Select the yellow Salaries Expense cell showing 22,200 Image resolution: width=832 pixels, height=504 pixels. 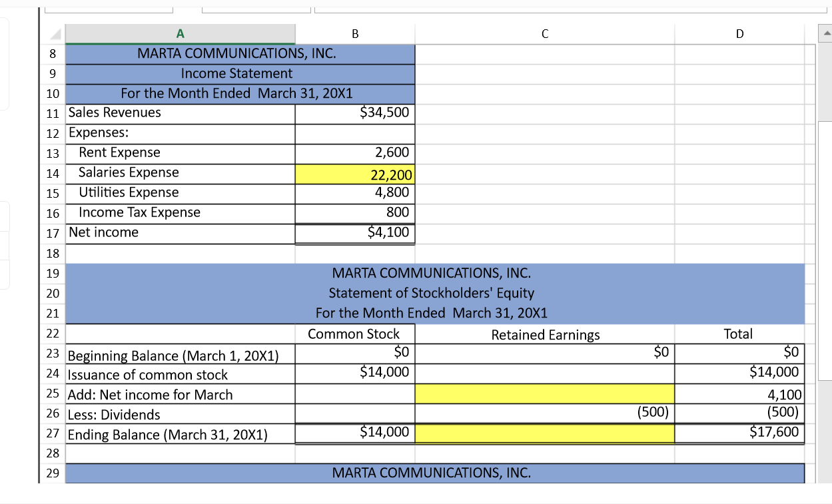355,174
